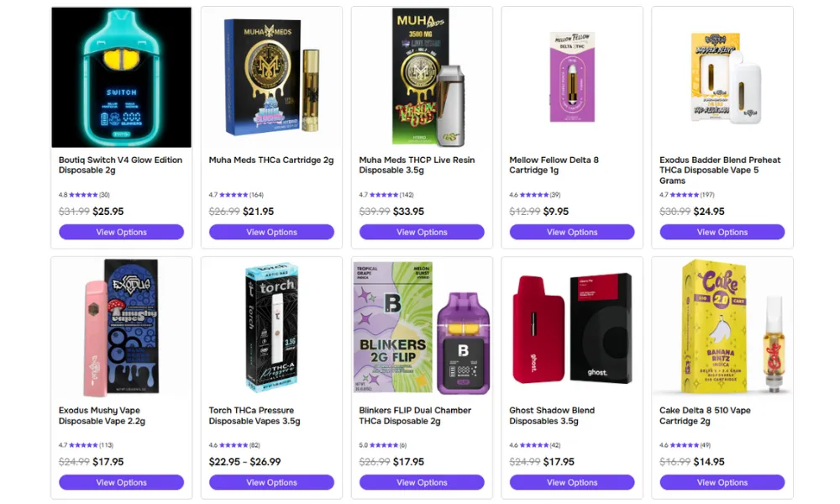Viewport: 840px width, 504px height.
Task: Click View Options for Mellow Fellow Delta 8
Action: coord(572,232)
